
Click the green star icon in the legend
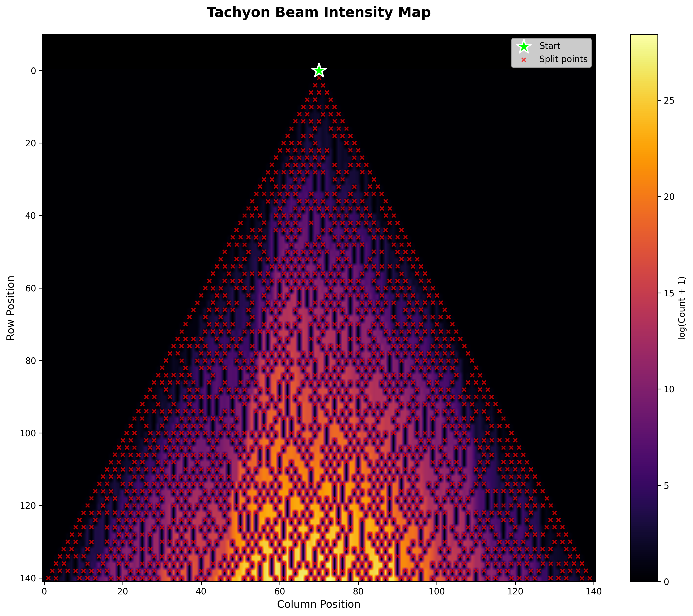click(x=524, y=46)
